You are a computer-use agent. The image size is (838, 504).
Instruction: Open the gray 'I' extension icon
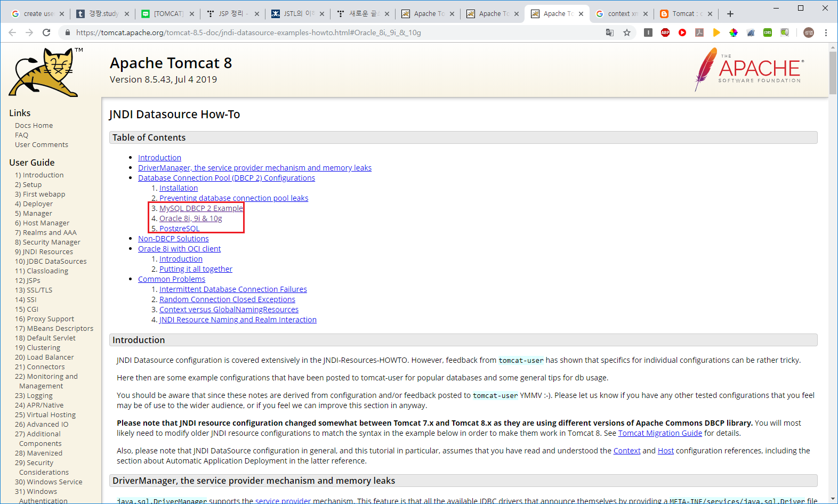648,32
